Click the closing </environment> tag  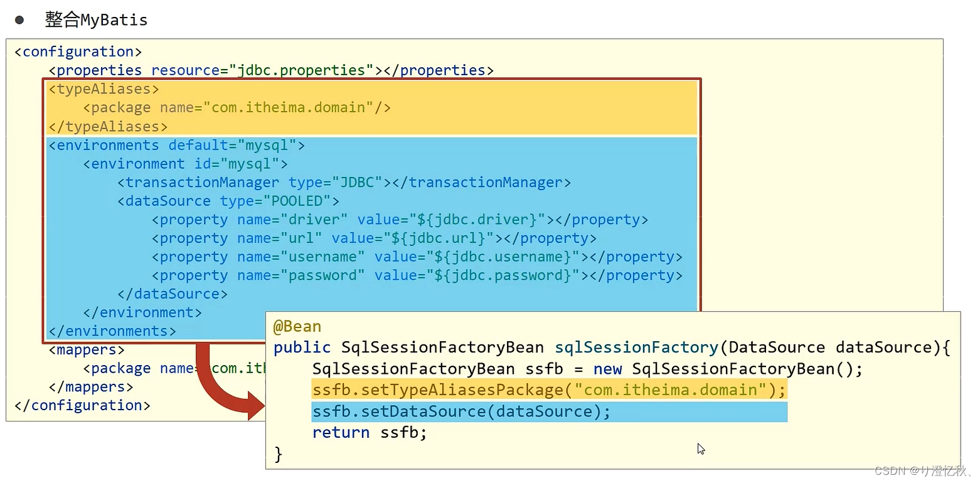tap(142, 313)
